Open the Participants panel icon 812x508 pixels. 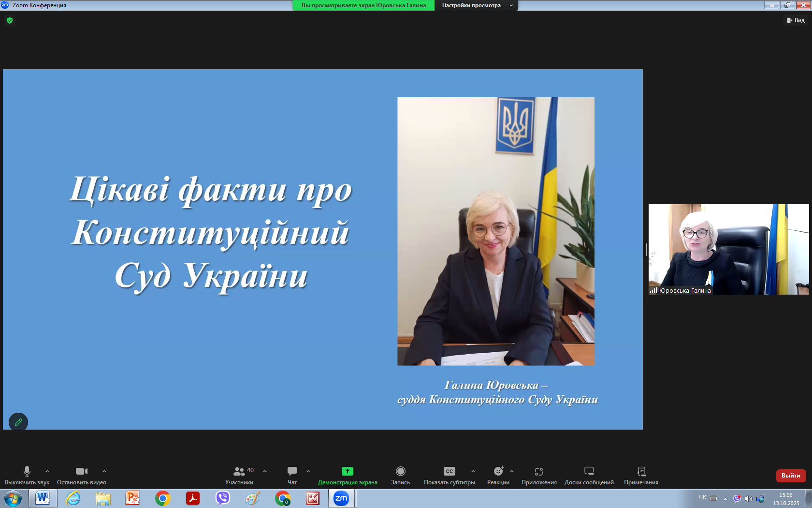(x=239, y=471)
